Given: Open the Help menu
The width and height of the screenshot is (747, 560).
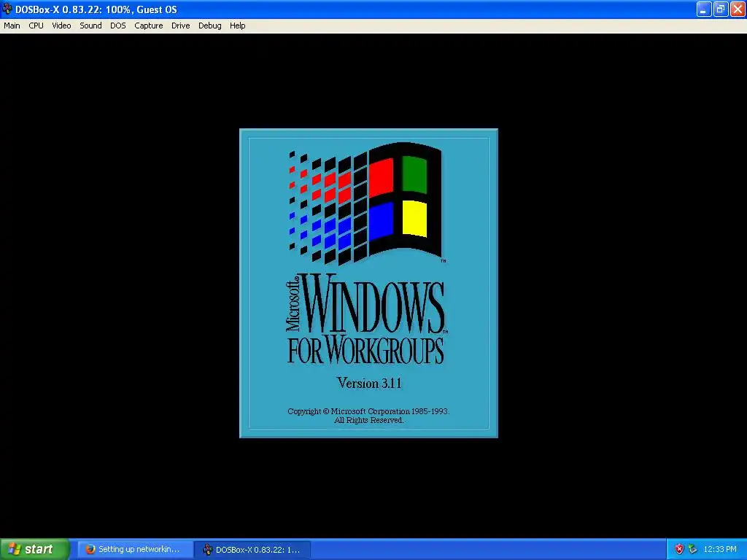Looking at the screenshot, I should (x=237, y=26).
